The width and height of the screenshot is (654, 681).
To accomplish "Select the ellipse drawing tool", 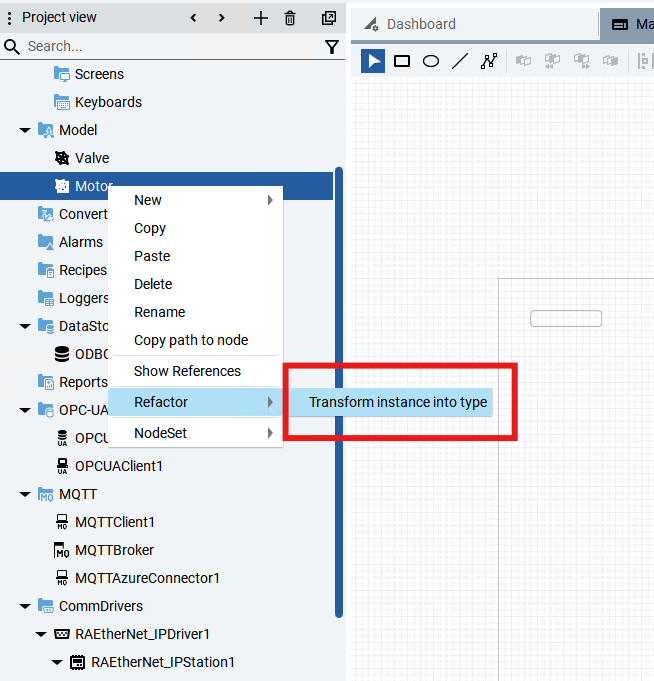I will (431, 61).
